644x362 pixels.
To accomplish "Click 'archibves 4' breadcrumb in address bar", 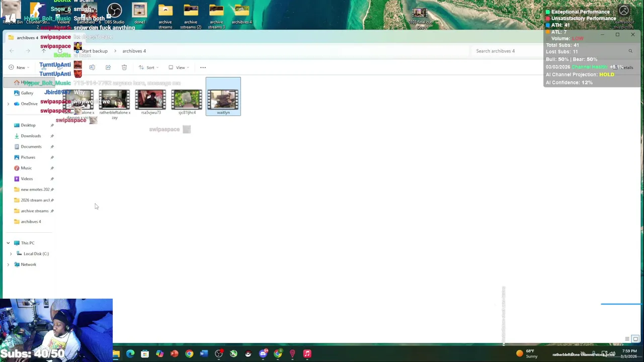I will (134, 51).
